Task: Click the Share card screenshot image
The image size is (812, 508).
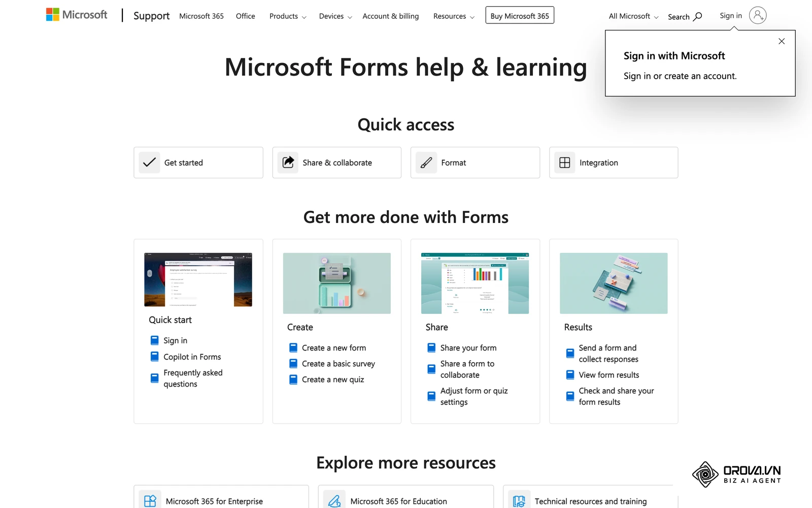Action: [x=475, y=283]
